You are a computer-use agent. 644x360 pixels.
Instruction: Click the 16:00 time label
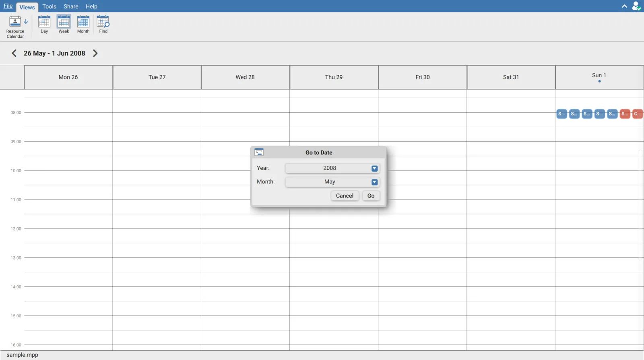[x=16, y=345]
